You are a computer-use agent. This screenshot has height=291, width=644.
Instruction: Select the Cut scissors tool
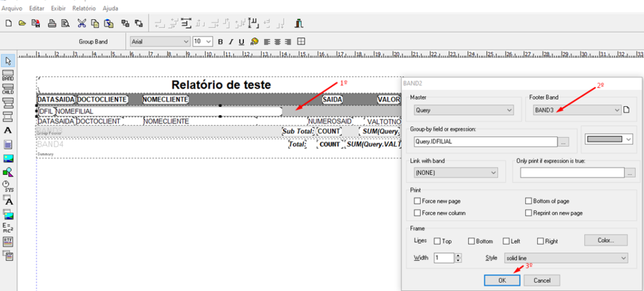(82, 24)
